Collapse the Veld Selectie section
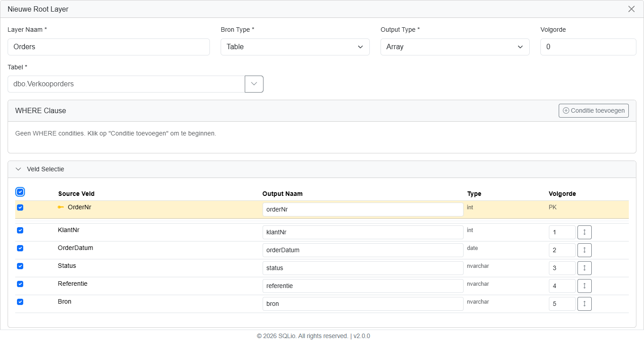644x343 pixels. (18, 169)
